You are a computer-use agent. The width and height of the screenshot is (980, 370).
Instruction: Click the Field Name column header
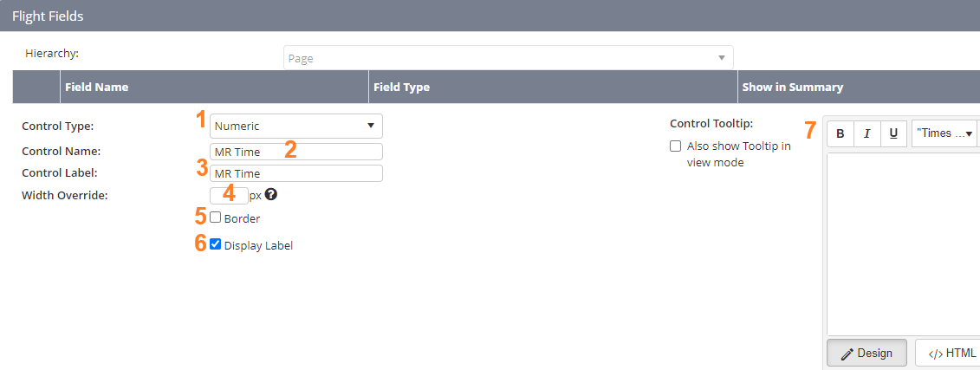tap(96, 87)
